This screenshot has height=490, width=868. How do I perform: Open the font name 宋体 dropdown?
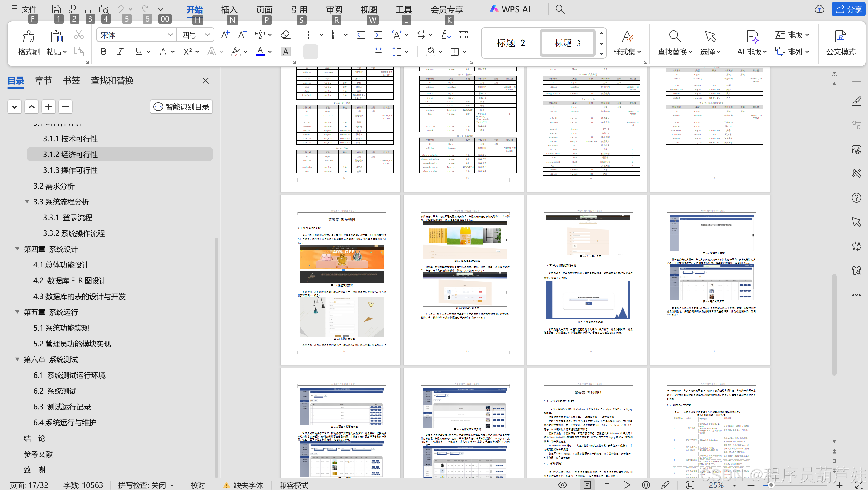[170, 35]
